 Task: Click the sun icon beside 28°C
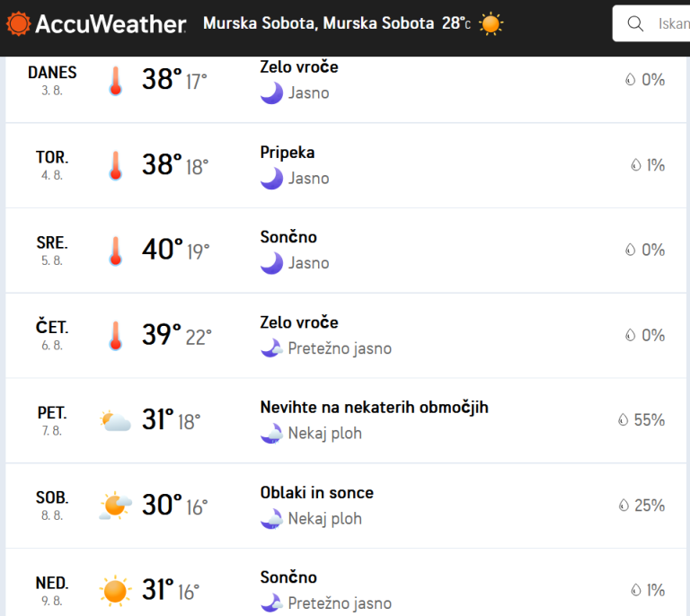[491, 23]
